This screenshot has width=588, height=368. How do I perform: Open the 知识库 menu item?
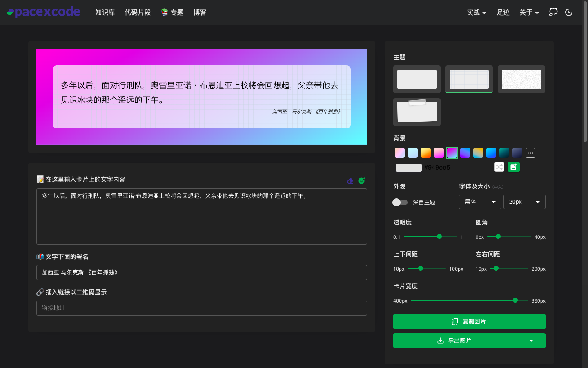tap(105, 12)
